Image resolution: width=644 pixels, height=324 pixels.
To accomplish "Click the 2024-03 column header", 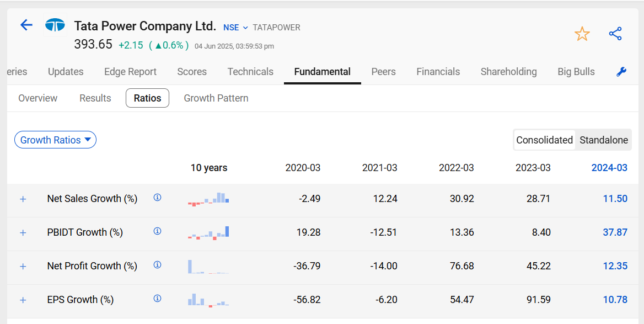I will (609, 168).
